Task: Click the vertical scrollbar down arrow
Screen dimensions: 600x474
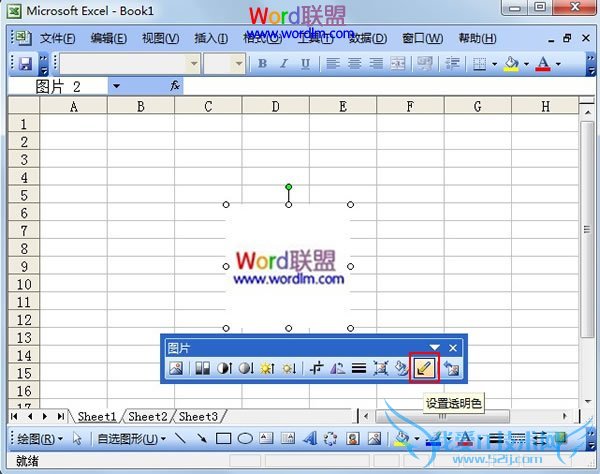Action: click(587, 401)
